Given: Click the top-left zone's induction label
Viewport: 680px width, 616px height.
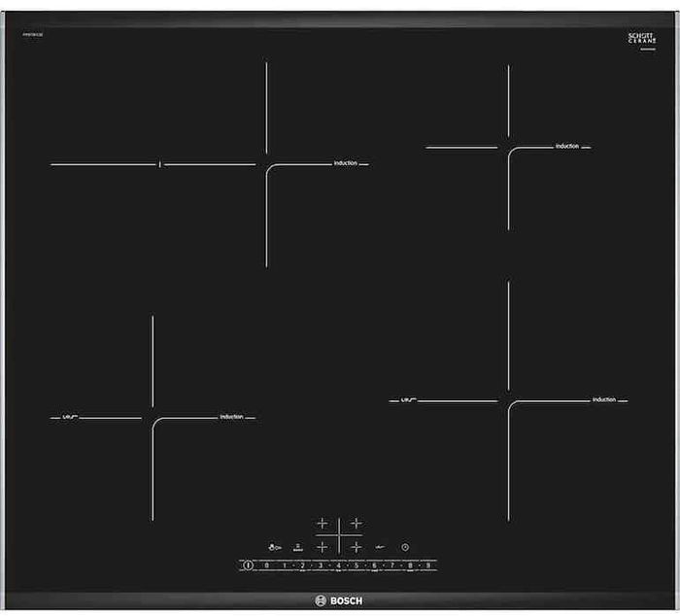Looking at the screenshot, I should [x=345, y=163].
